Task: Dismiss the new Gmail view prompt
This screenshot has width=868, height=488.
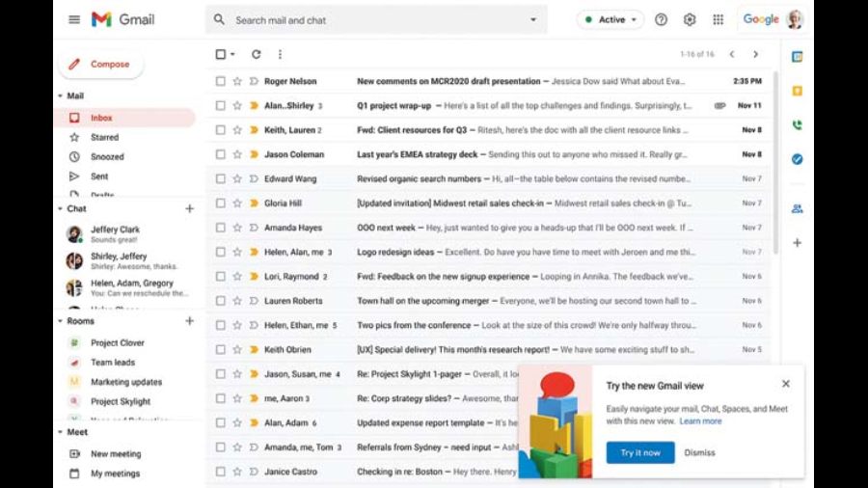Action: (x=700, y=452)
